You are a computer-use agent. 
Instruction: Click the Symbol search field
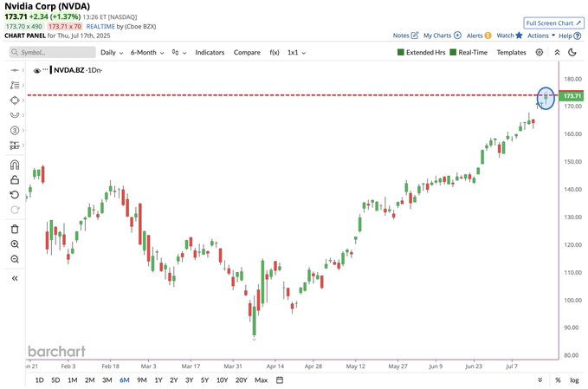53,52
